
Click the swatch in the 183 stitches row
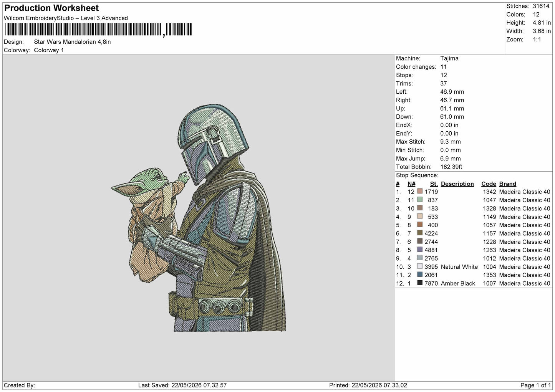tap(420, 208)
